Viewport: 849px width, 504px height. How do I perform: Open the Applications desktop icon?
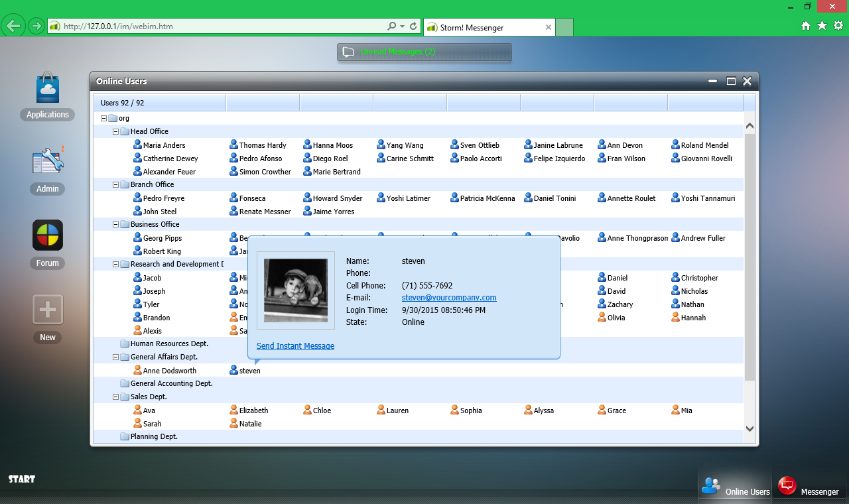coord(48,89)
